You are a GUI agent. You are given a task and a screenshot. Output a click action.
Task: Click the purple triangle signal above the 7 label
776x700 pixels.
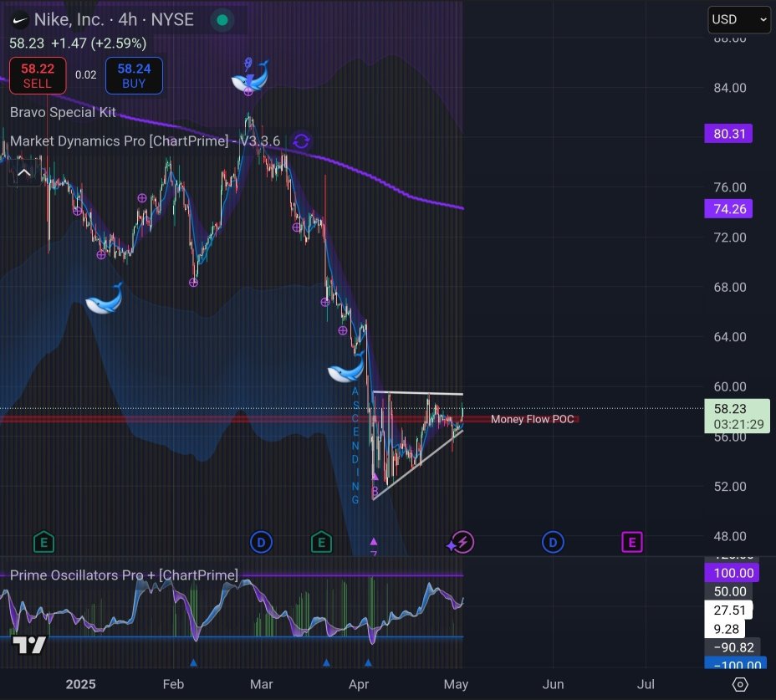coord(374,542)
